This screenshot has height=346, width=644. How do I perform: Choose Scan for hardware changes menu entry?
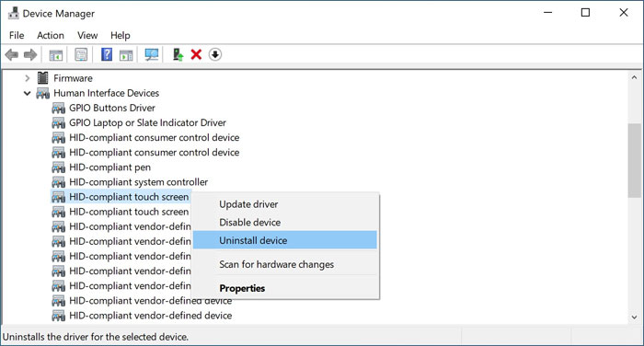click(285, 264)
